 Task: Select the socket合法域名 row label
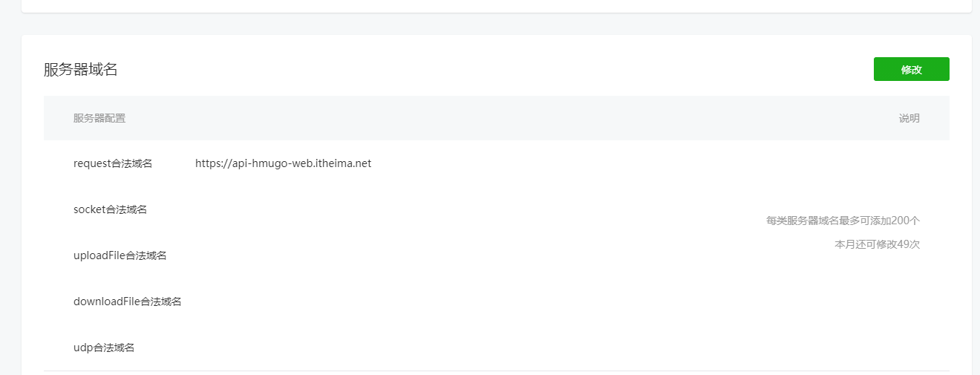(110, 209)
